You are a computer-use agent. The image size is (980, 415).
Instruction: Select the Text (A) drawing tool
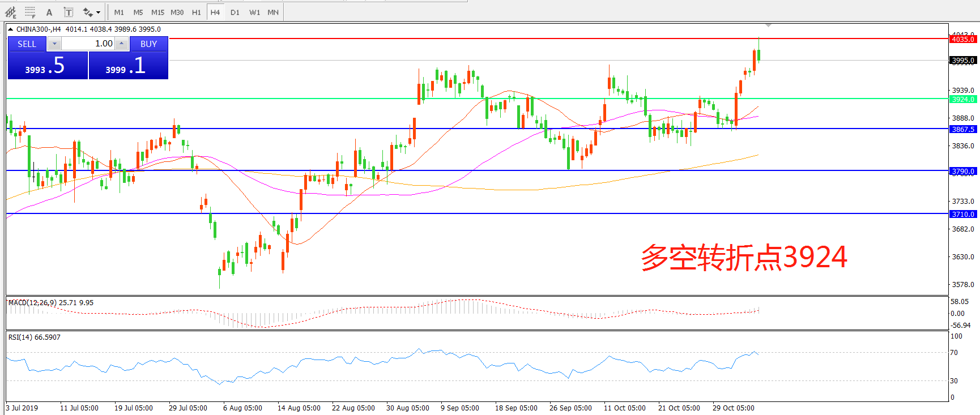49,12
